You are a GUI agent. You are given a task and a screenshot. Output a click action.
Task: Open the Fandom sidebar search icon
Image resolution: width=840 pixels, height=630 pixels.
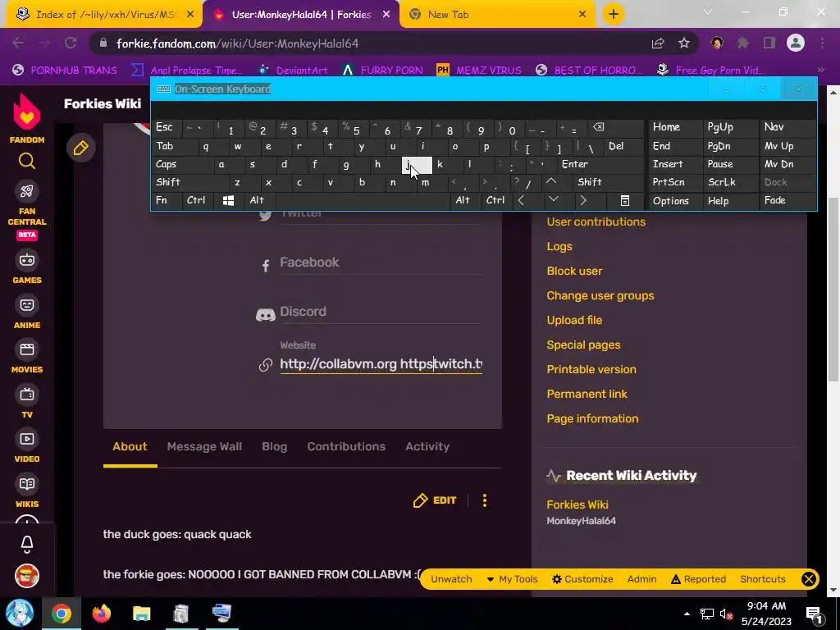(x=27, y=161)
